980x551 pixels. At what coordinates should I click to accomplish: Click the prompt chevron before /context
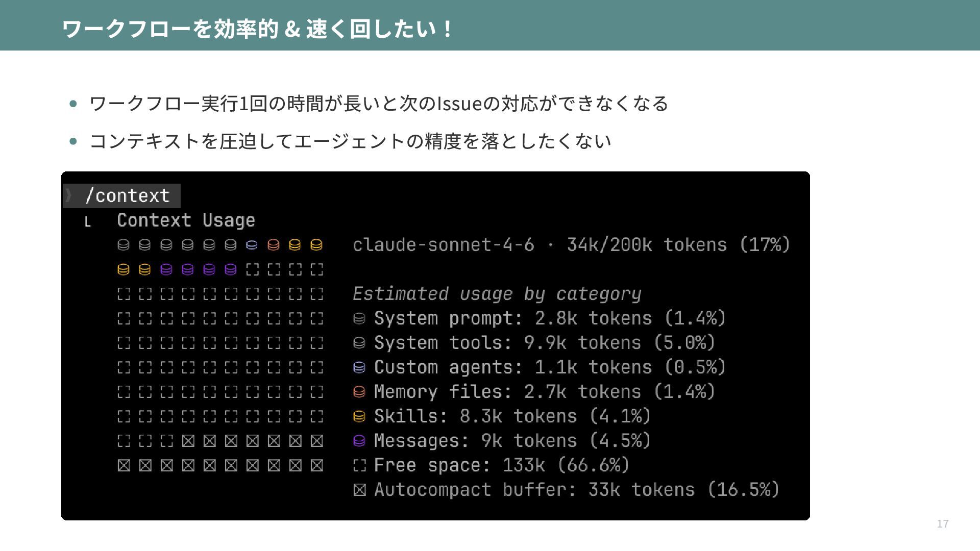[x=69, y=195]
